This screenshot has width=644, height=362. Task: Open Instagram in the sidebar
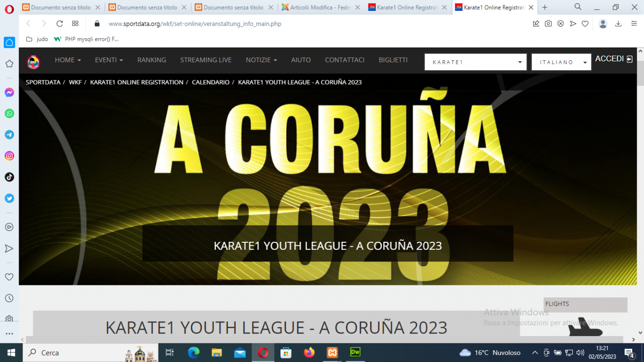tap(9, 156)
